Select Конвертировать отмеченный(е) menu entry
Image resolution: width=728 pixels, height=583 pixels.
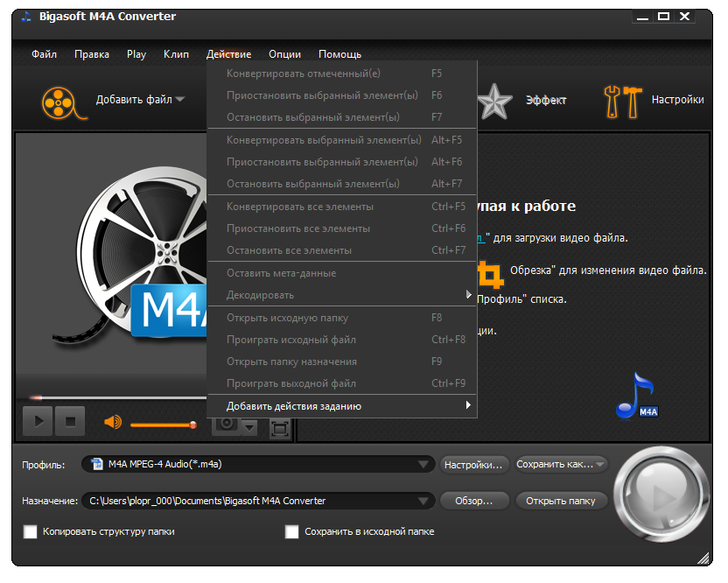(342, 74)
